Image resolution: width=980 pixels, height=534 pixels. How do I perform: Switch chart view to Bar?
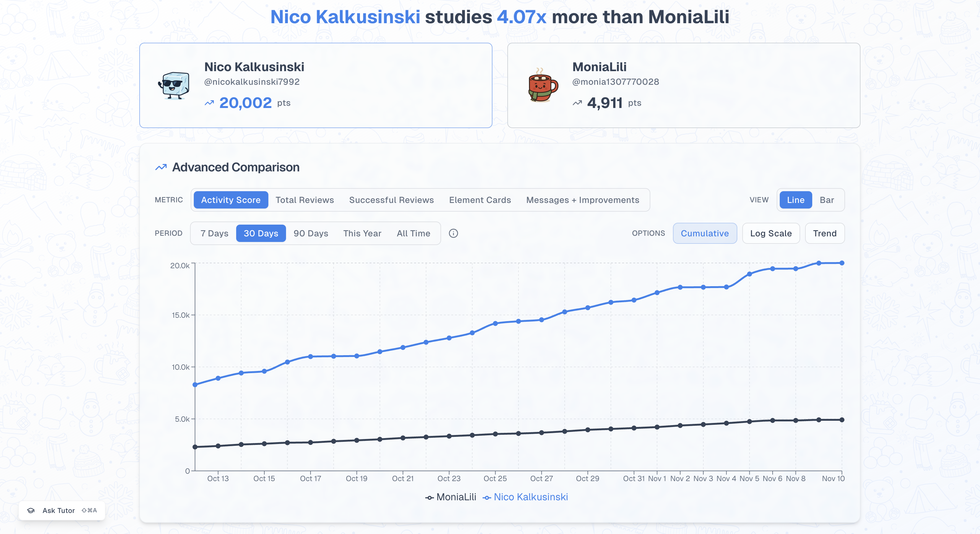[827, 200]
